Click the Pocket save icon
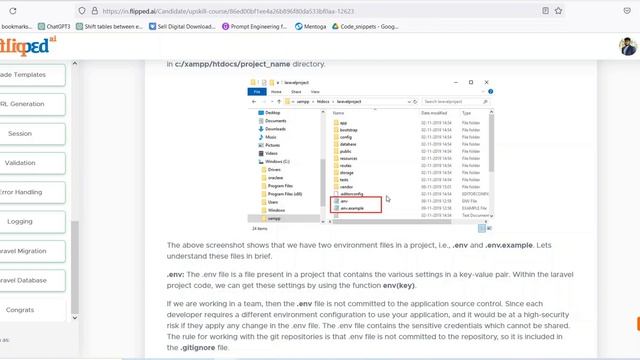This screenshot has height=360, width=640. click(x=627, y=11)
